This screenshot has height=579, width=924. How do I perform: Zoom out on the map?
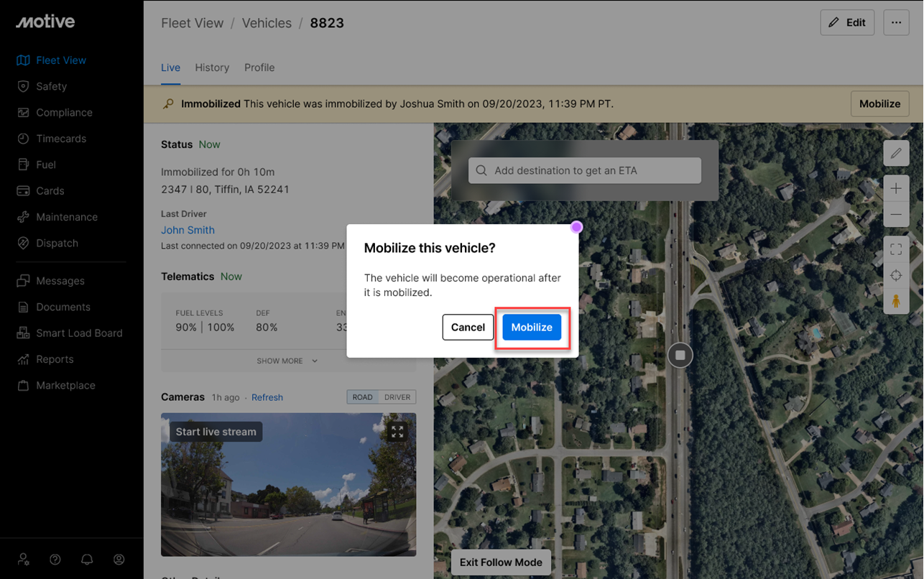896,214
